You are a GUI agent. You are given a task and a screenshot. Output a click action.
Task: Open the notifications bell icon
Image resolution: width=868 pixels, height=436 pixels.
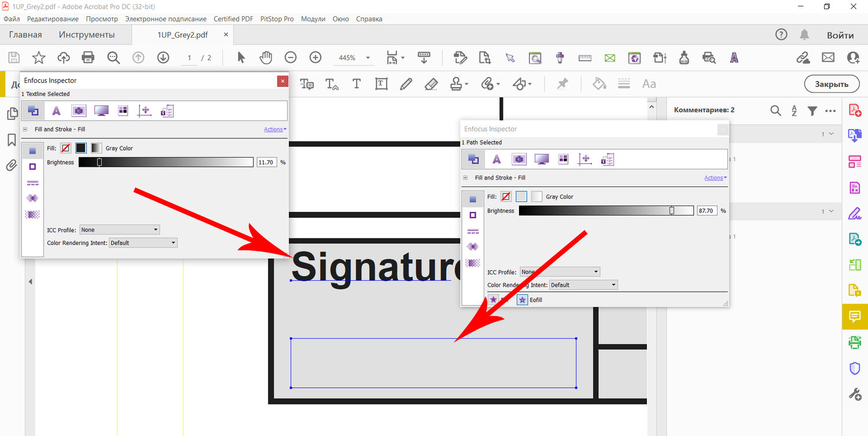pos(804,35)
